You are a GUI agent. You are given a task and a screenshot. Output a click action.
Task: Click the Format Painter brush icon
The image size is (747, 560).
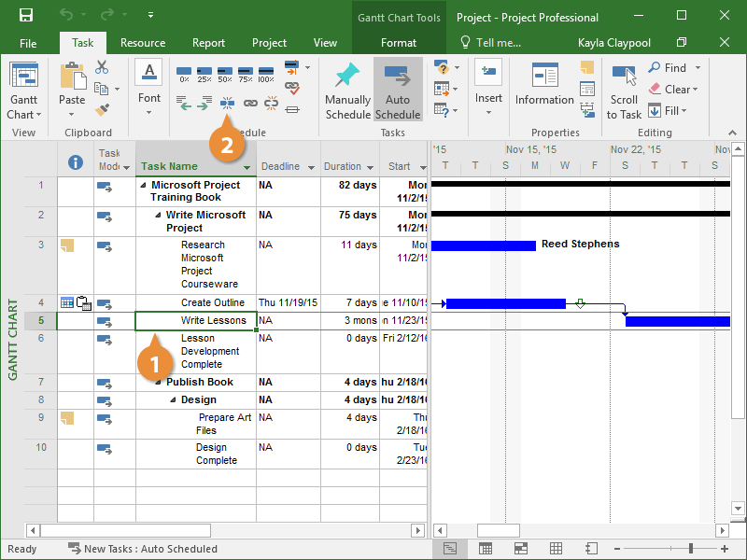pos(102,110)
